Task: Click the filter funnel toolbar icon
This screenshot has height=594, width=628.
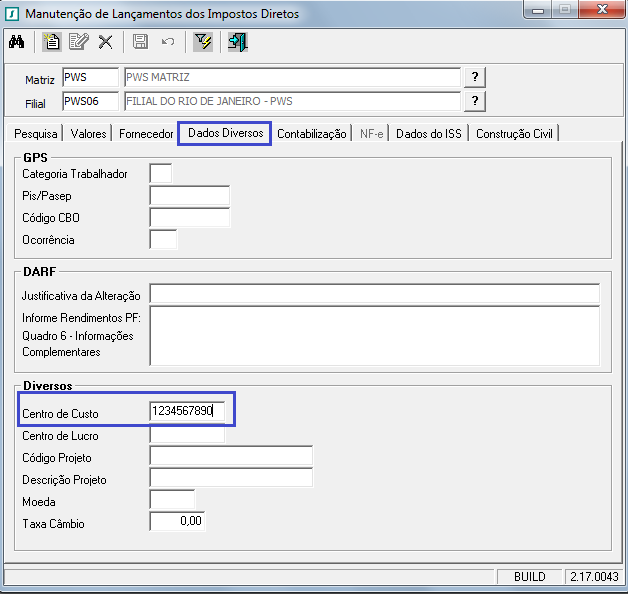Action: pyautogui.click(x=203, y=42)
